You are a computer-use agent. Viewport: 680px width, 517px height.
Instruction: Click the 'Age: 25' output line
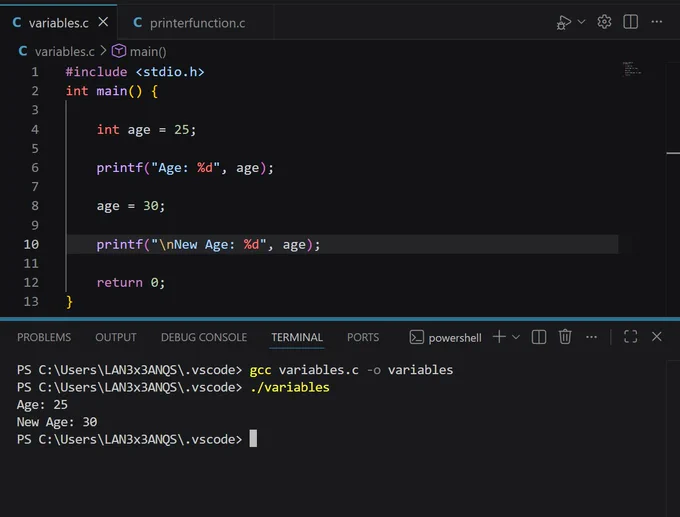[x=42, y=404]
